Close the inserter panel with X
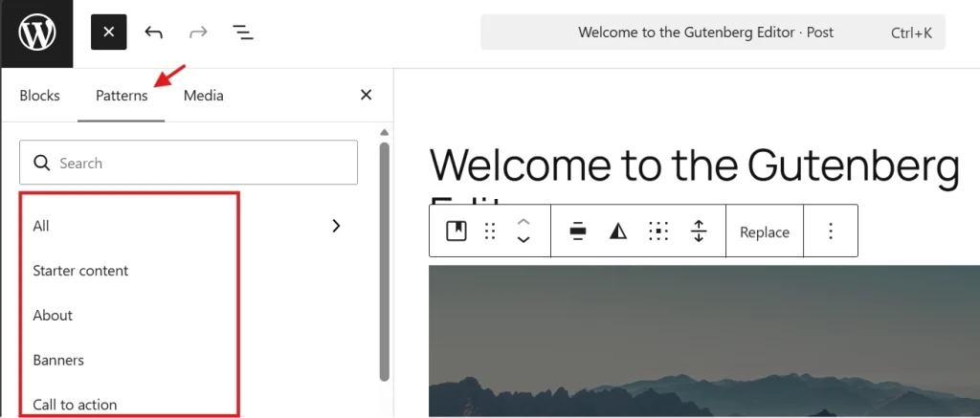The height and width of the screenshot is (418, 980). (367, 95)
